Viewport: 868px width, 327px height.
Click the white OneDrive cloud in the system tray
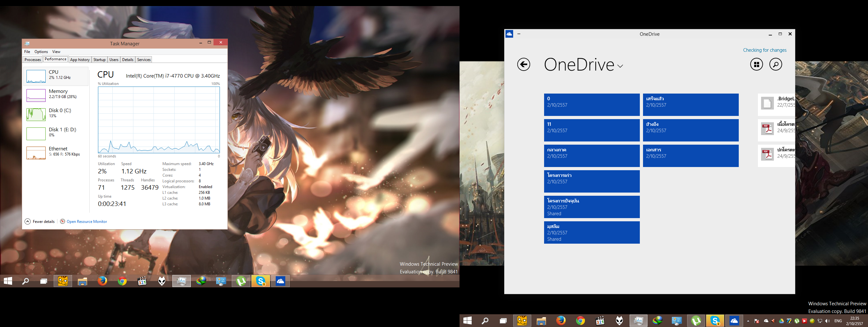(x=766, y=321)
